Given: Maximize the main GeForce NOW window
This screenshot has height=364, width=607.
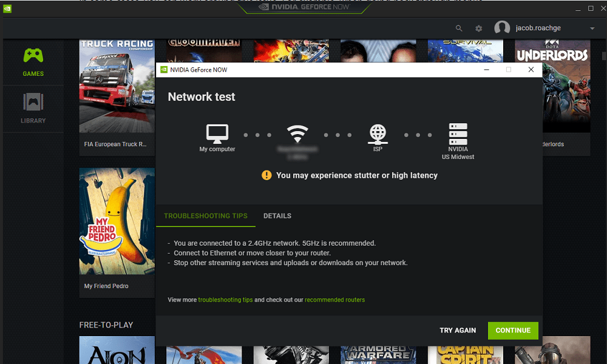Looking at the screenshot, I should tap(591, 8).
